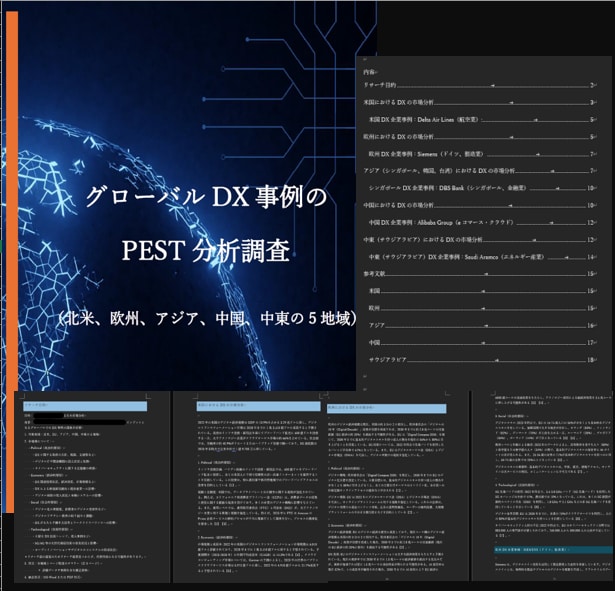Image resolution: width=615 pixels, height=591 pixels.
Task: Click the subtitle listing the 5 regions
Action: point(208,318)
